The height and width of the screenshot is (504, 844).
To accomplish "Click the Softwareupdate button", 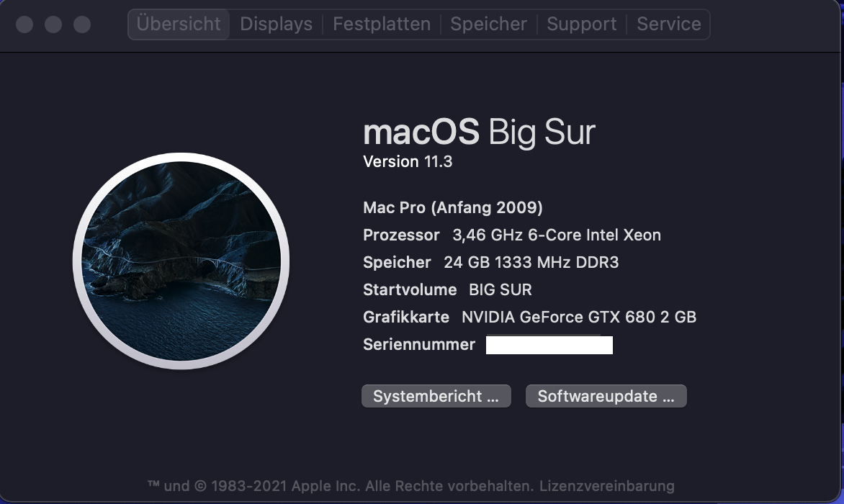I will (606, 396).
